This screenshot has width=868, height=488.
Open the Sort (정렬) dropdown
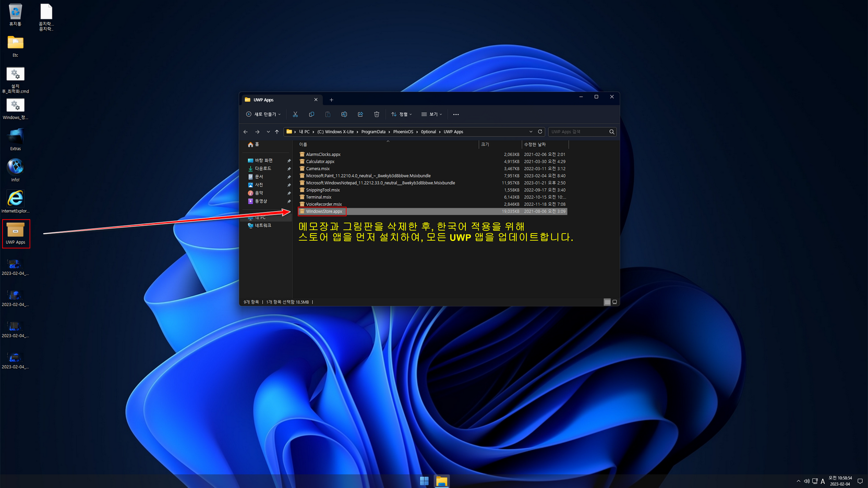(402, 114)
